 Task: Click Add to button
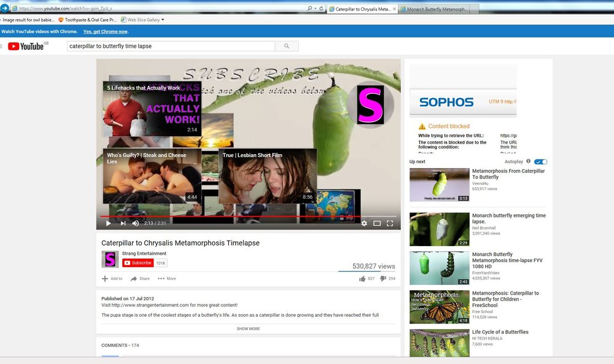(x=112, y=279)
